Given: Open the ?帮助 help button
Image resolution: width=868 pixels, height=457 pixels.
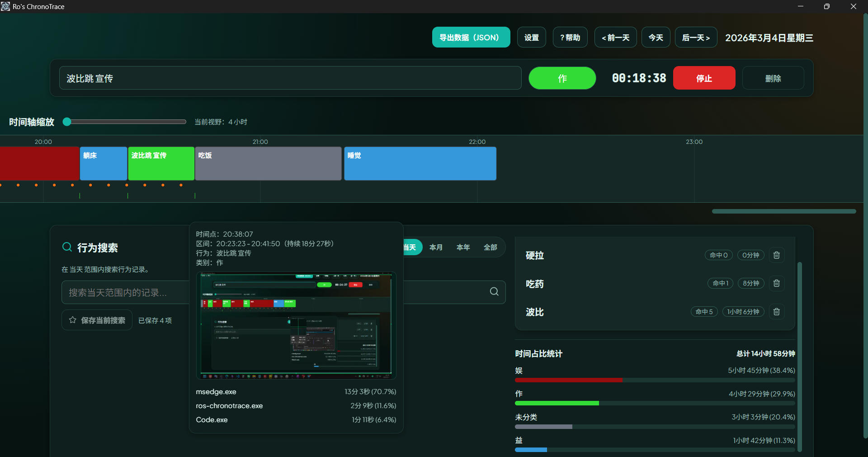Looking at the screenshot, I should pos(570,38).
